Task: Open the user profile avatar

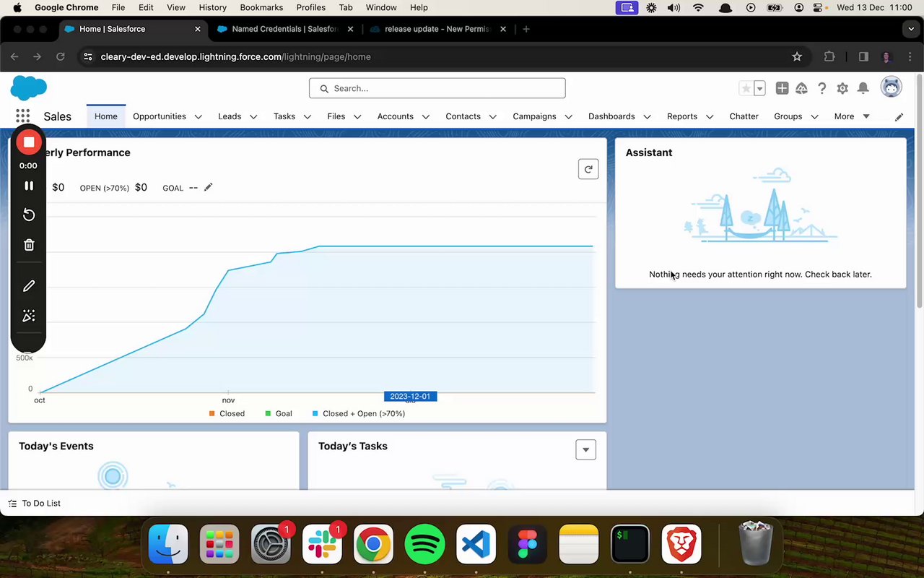Action: click(x=892, y=87)
